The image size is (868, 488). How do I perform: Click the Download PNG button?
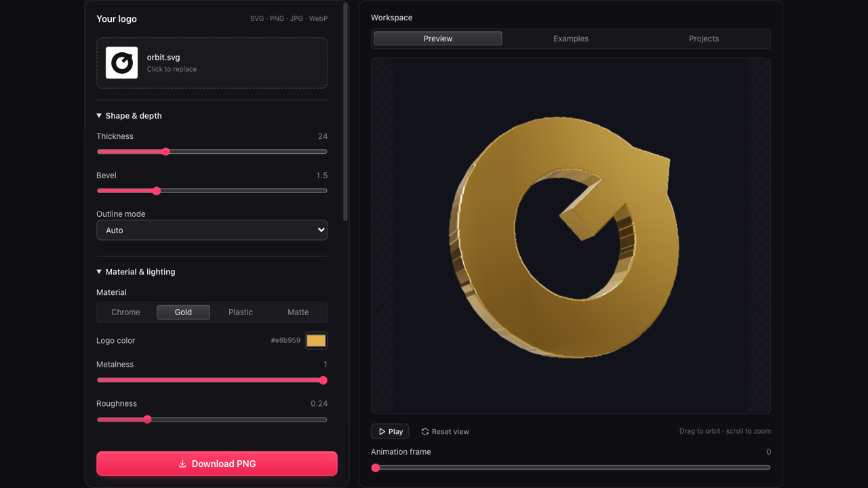(x=217, y=464)
